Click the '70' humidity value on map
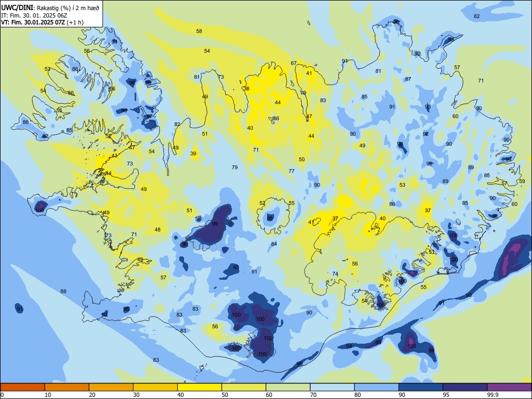The height and width of the screenshot is (399, 532). click(x=303, y=93)
